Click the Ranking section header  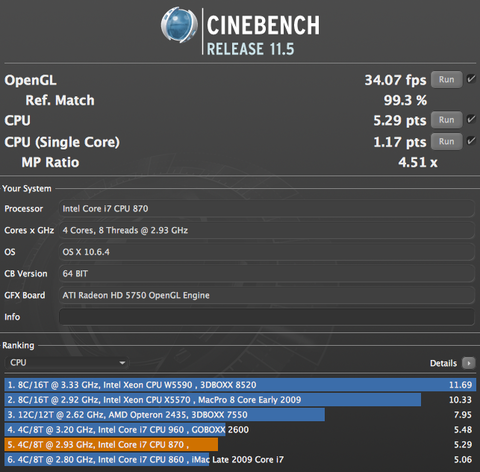click(18, 345)
